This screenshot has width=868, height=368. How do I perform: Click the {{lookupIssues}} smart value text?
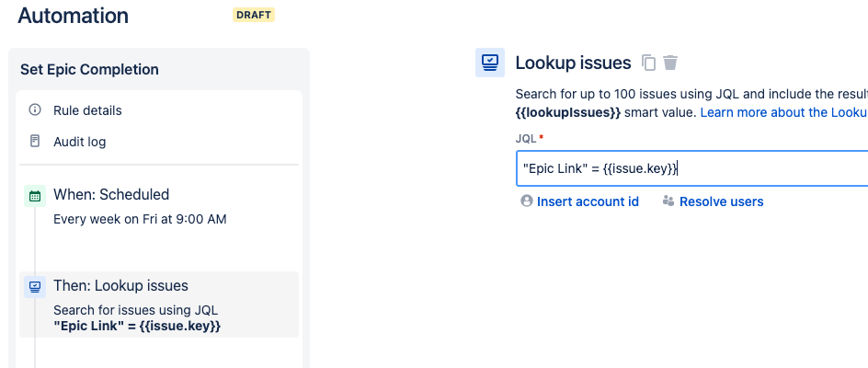point(568,112)
